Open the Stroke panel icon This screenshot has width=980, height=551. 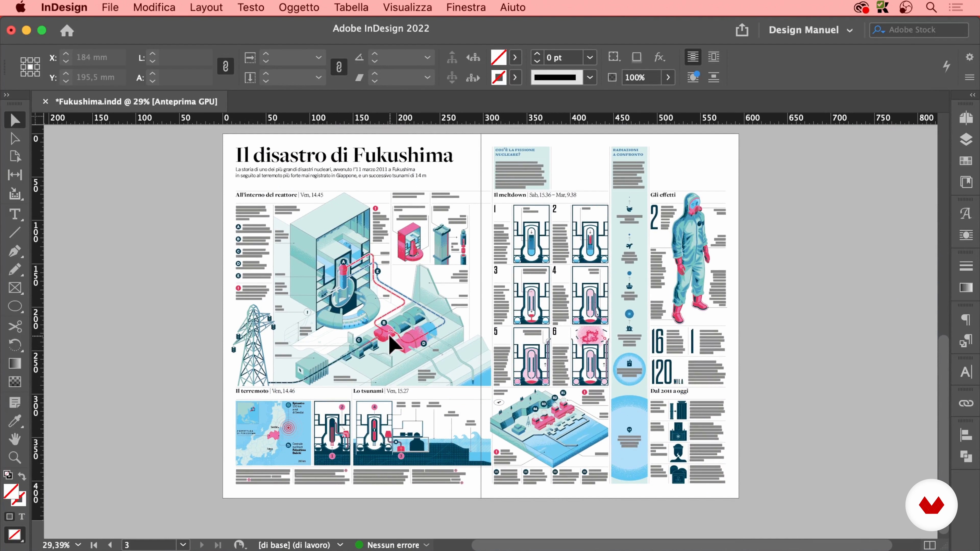pos(966,266)
